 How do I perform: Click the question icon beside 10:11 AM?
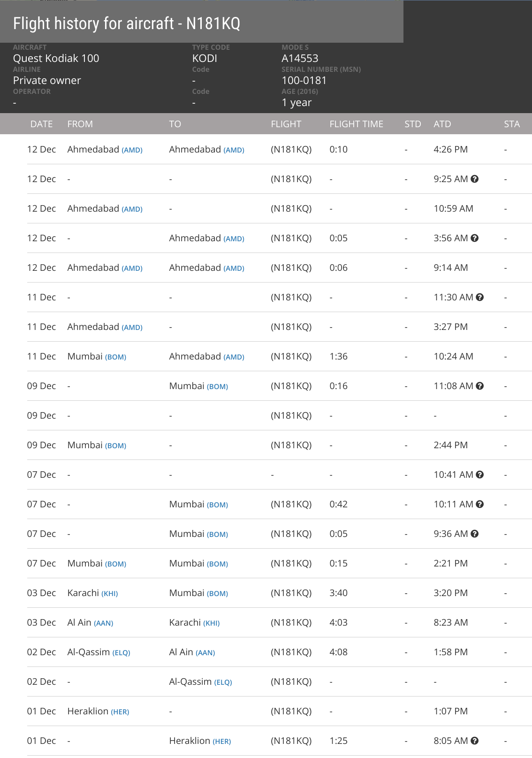click(x=479, y=504)
